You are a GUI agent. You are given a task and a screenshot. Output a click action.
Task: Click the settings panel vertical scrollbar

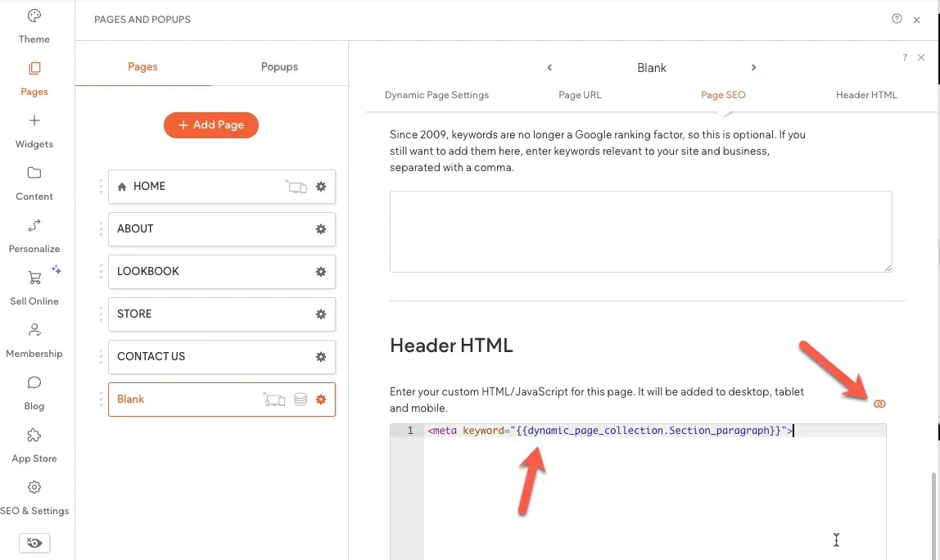(933, 516)
